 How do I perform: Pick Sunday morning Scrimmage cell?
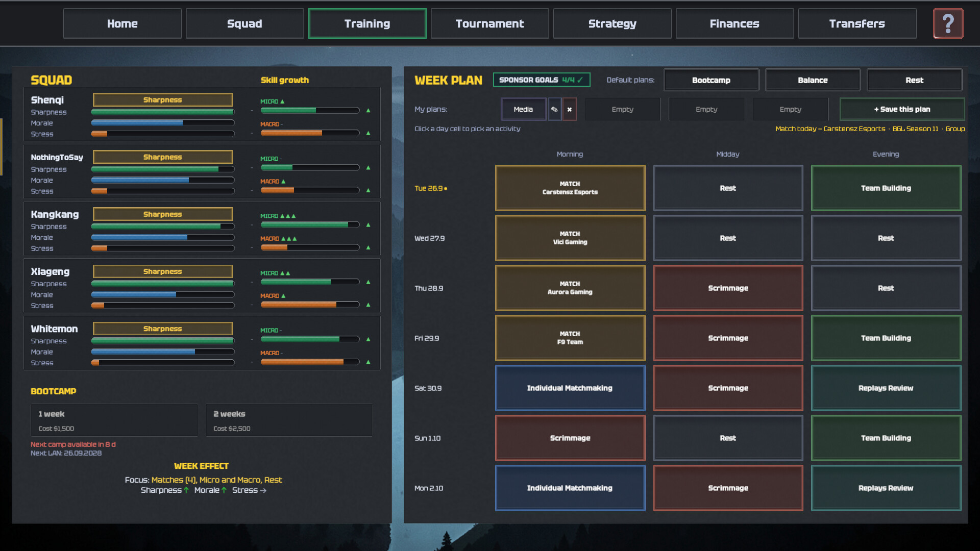pyautogui.click(x=570, y=438)
